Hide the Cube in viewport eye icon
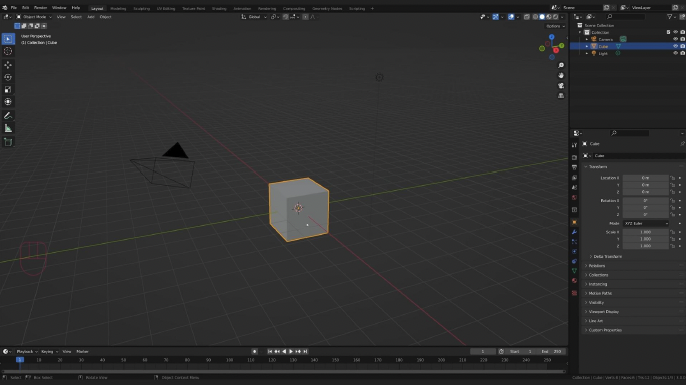Screen dimensions: 686x385 click(675, 46)
